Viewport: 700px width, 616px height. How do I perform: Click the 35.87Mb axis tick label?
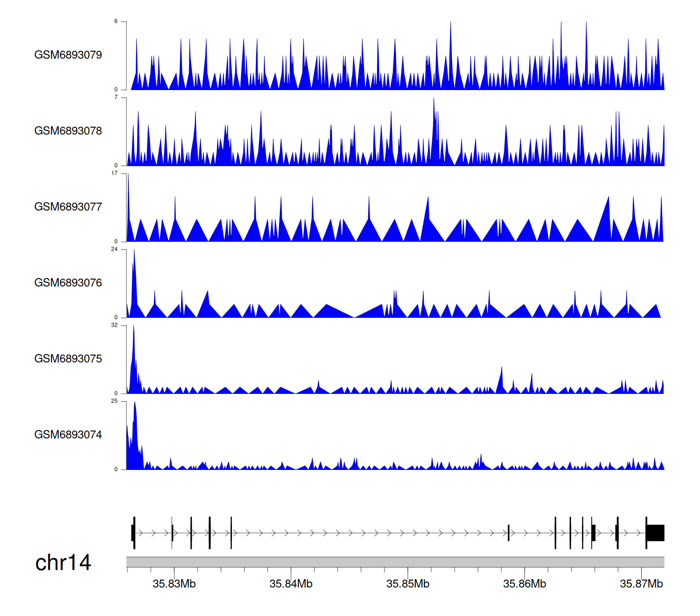pos(641,584)
